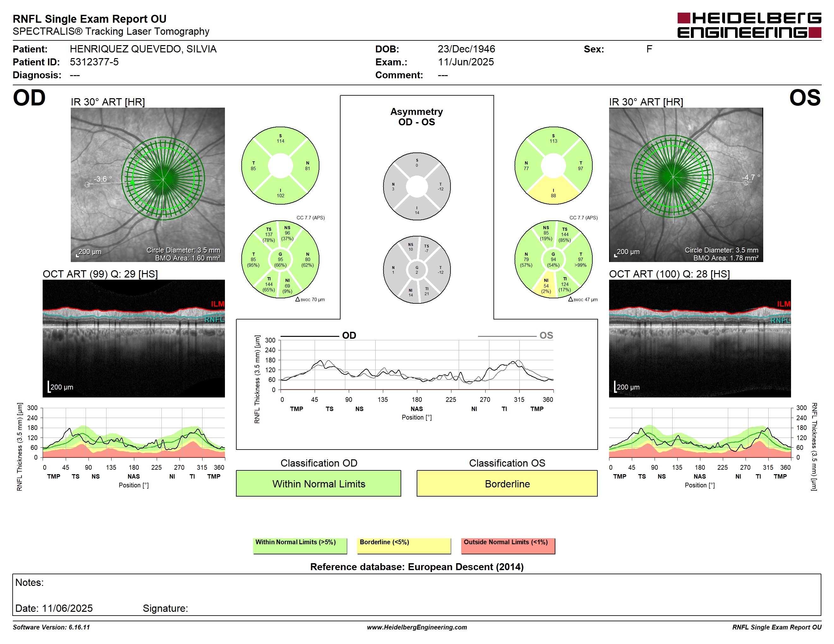Click the Asymmetry OD - OS heading
This screenshot has width=834, height=644.
pyautogui.click(x=417, y=117)
